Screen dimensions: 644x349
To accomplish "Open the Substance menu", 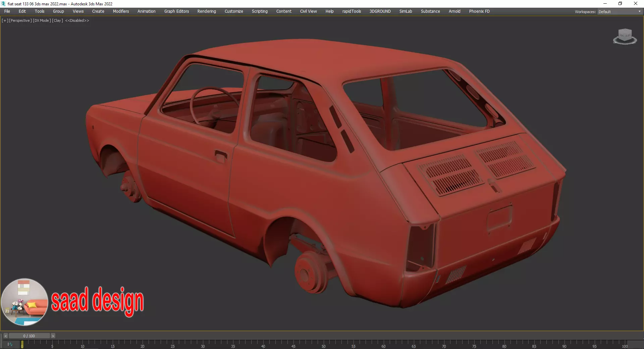I will point(430,11).
